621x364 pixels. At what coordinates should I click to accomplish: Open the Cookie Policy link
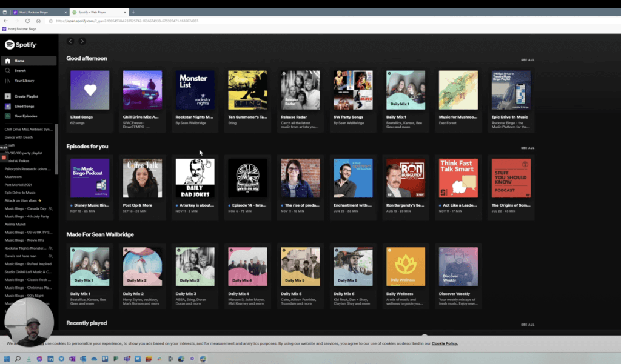pos(445,343)
